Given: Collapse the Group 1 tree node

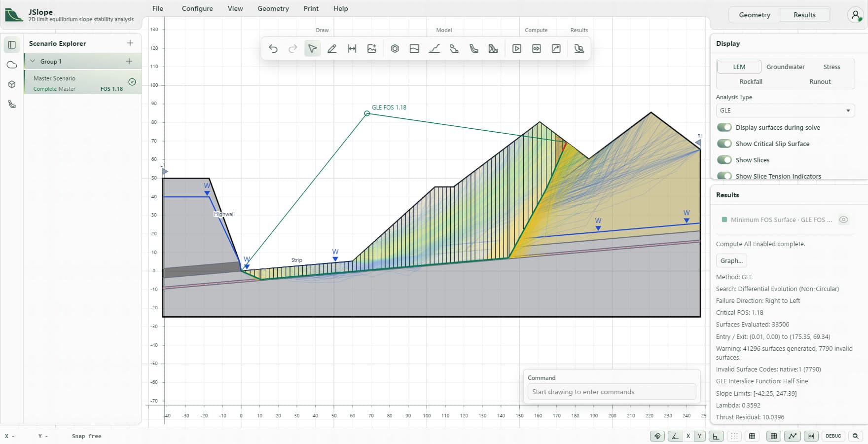Looking at the screenshot, I should (33, 61).
